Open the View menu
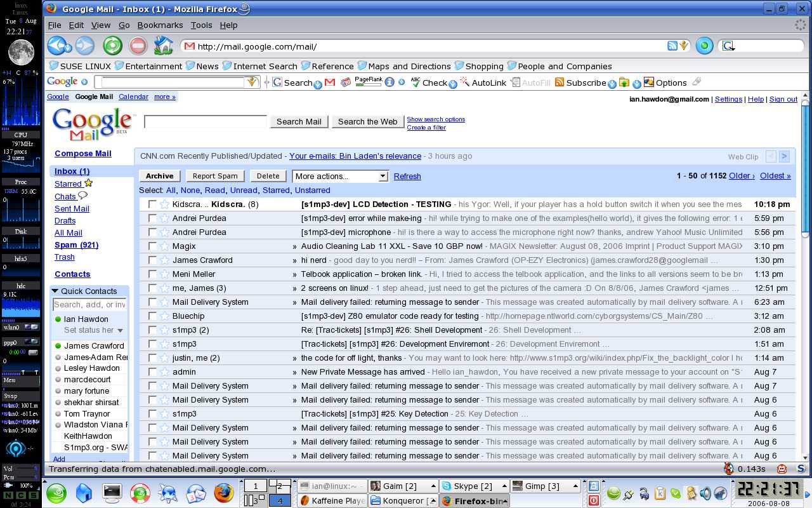Image resolution: width=812 pixels, height=508 pixels. (101, 25)
